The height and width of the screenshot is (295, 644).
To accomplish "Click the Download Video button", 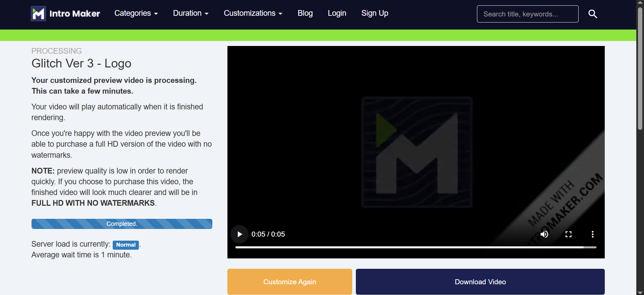I will point(480,282).
